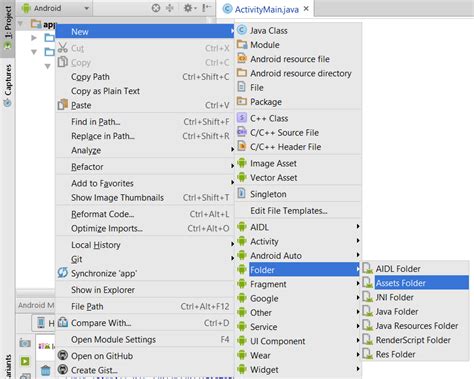Click the Java Class icon
The height and width of the screenshot is (379, 474).
click(x=242, y=30)
